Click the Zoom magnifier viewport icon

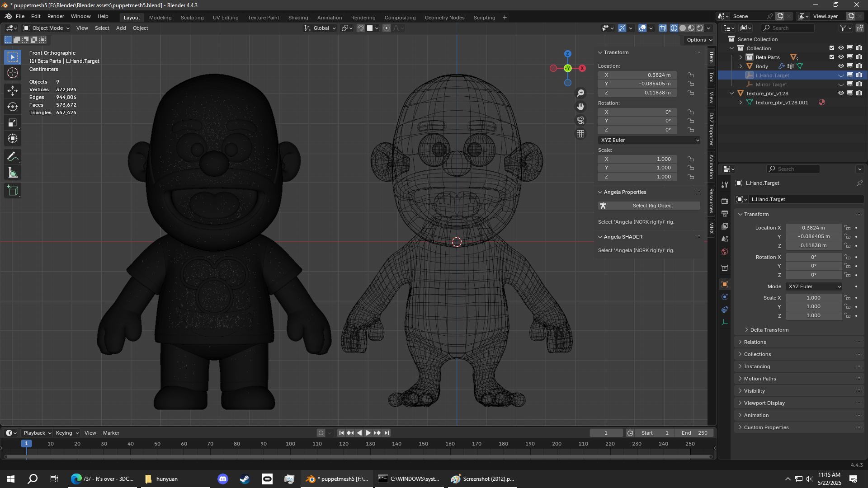[x=580, y=93]
